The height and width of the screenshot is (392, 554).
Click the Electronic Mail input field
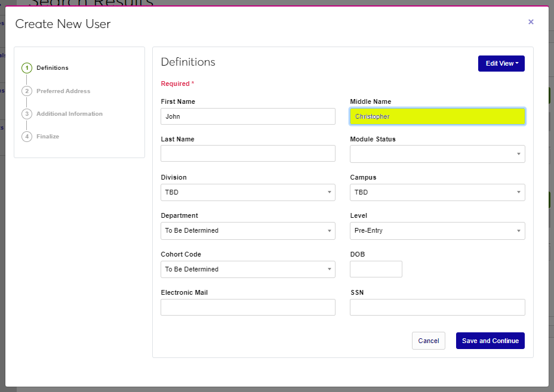(x=248, y=307)
